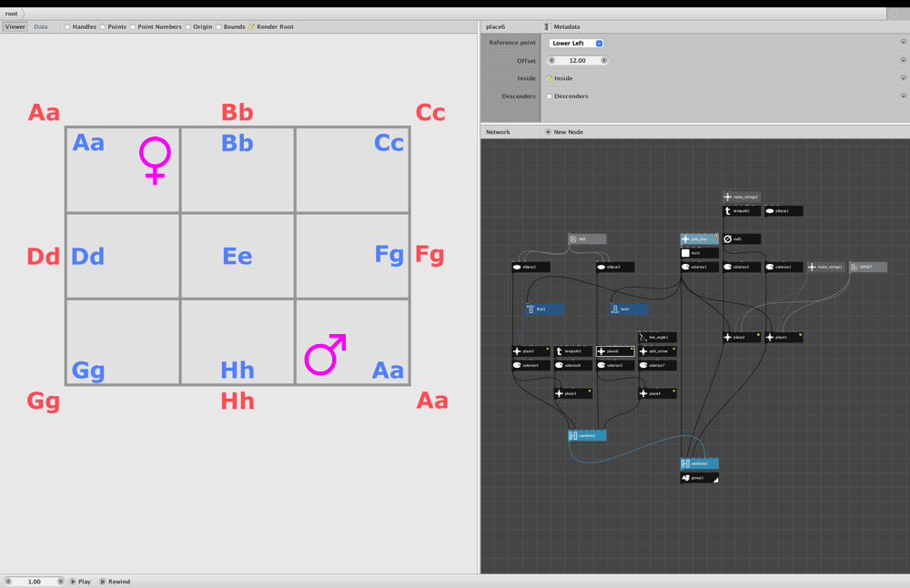Enable the Point Numbers checkbox
This screenshot has width=910, height=588.
click(133, 26)
